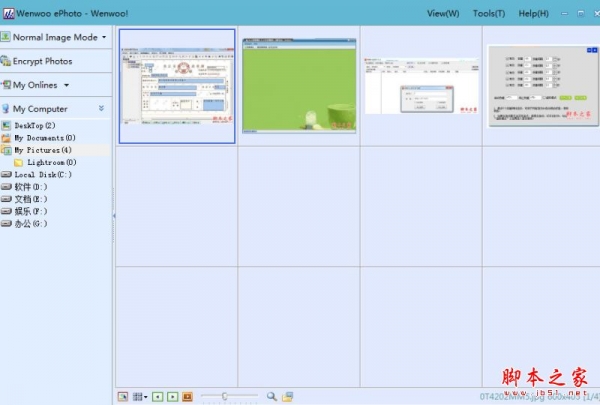Collapse the My Computer section chevron
The height and width of the screenshot is (405, 600).
click(101, 108)
